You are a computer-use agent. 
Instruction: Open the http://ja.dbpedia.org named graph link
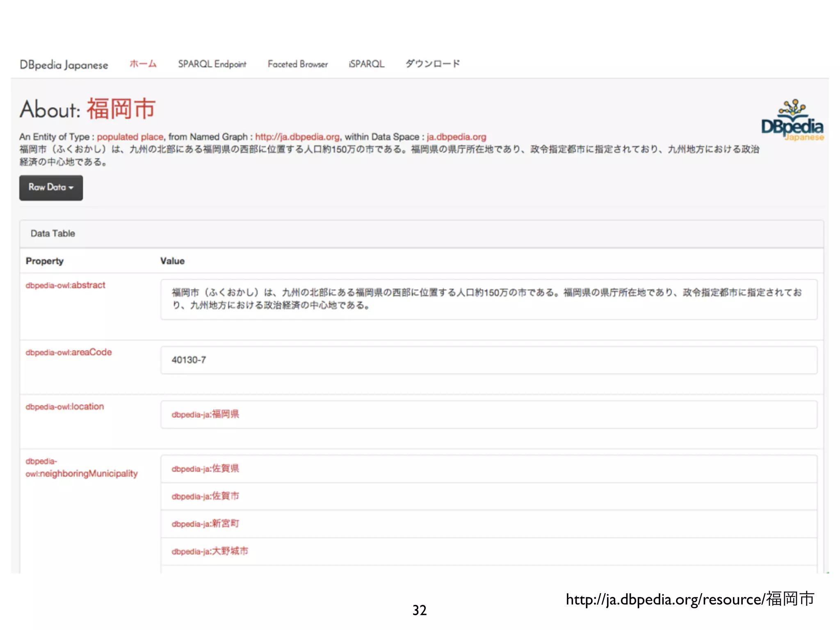coord(297,137)
